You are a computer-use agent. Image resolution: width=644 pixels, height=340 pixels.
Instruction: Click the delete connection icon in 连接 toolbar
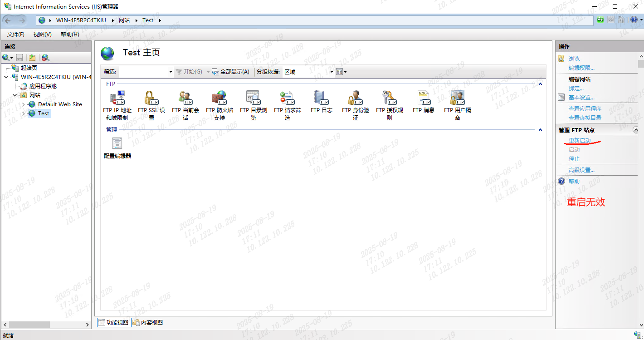point(45,58)
